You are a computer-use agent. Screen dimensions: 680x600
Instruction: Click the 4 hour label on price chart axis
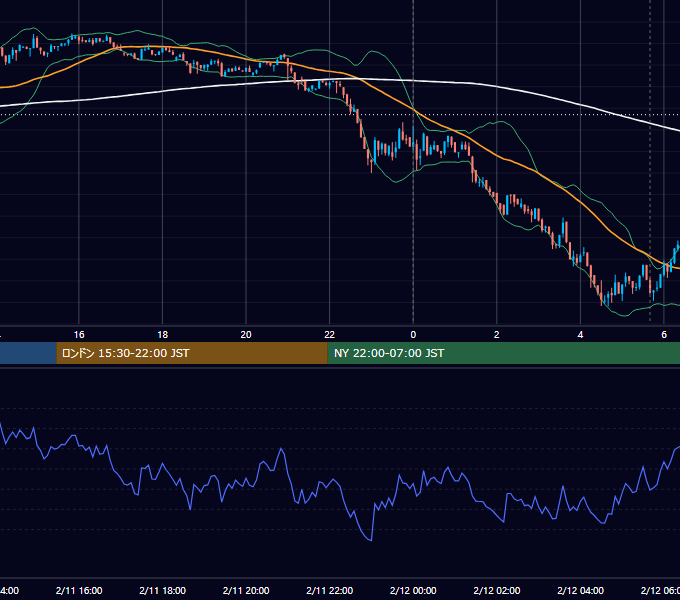[x=580, y=335]
